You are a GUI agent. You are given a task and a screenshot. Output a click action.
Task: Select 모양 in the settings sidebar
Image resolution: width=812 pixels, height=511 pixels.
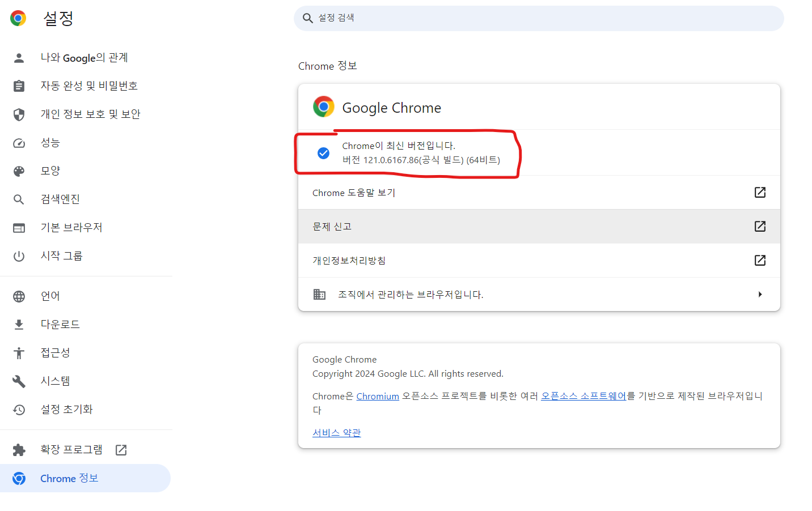tap(85, 171)
